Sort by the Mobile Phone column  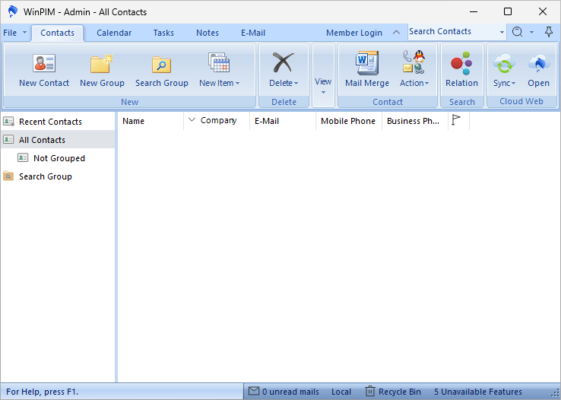[x=349, y=121]
